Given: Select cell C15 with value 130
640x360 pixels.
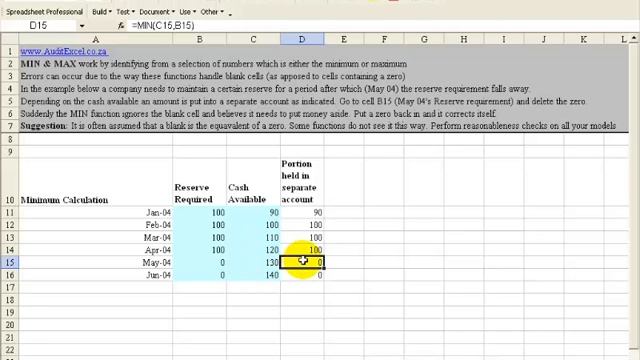Looking at the screenshot, I should coord(253,262).
